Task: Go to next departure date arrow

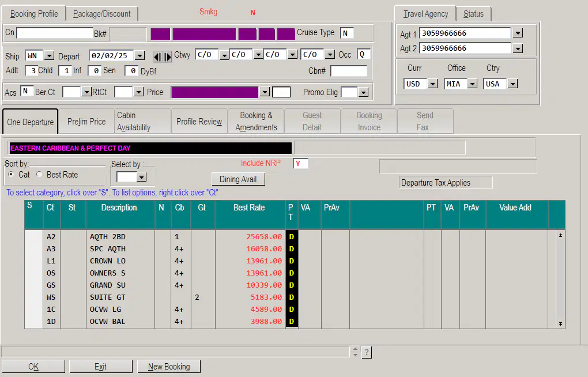Action: pos(168,56)
